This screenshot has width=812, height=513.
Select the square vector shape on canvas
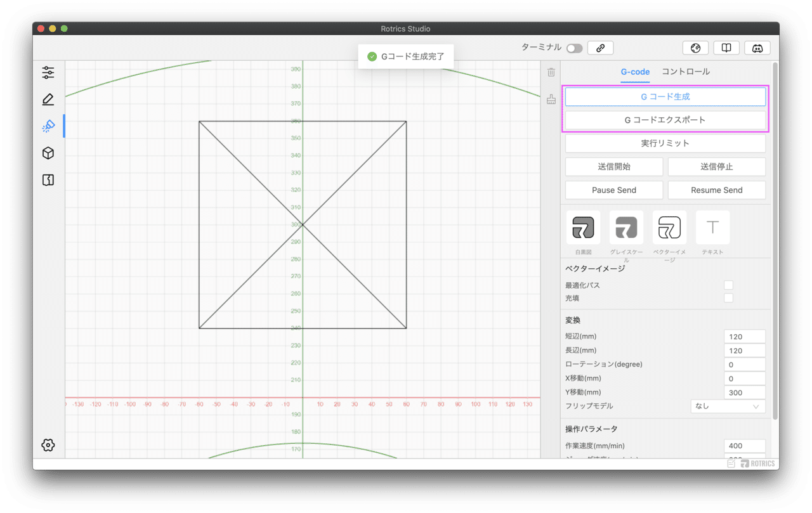(303, 224)
